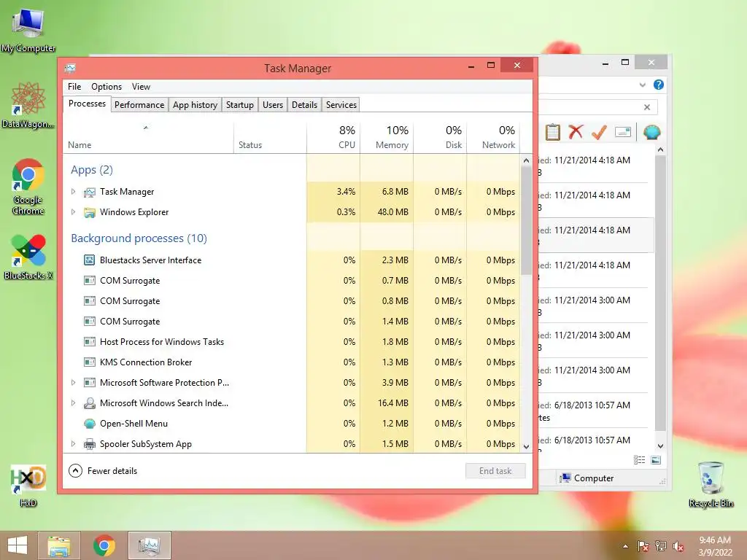Expand the Task Manager app row
Screen dimensions: 747x560
click(73, 192)
